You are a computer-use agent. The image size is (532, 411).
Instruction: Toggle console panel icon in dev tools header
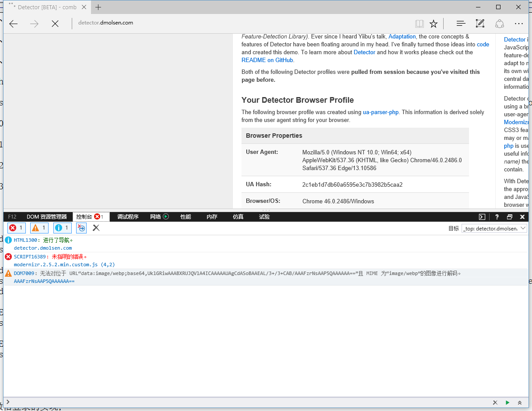[482, 217]
